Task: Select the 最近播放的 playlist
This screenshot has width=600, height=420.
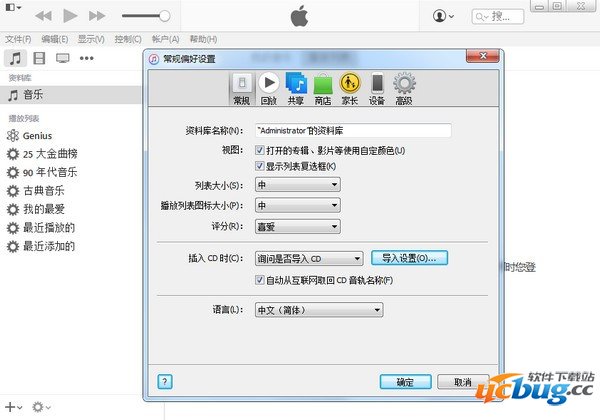Action: [x=49, y=228]
